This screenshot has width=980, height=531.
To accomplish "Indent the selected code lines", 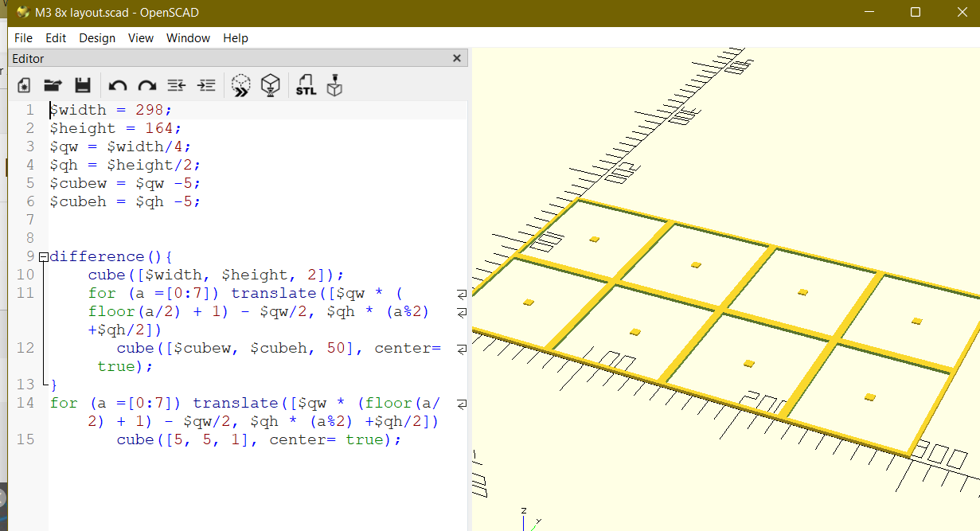I will tap(206, 85).
